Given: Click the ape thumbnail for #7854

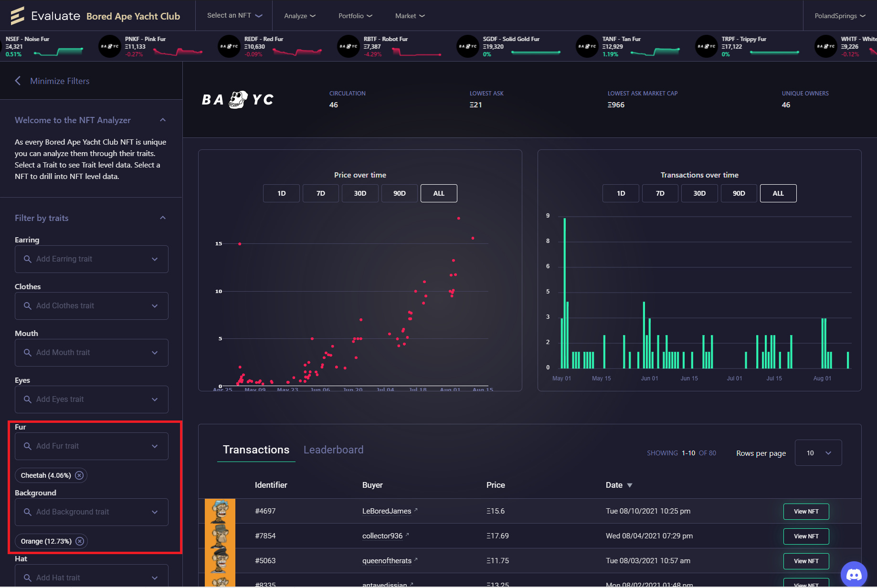Looking at the screenshot, I should click(220, 536).
